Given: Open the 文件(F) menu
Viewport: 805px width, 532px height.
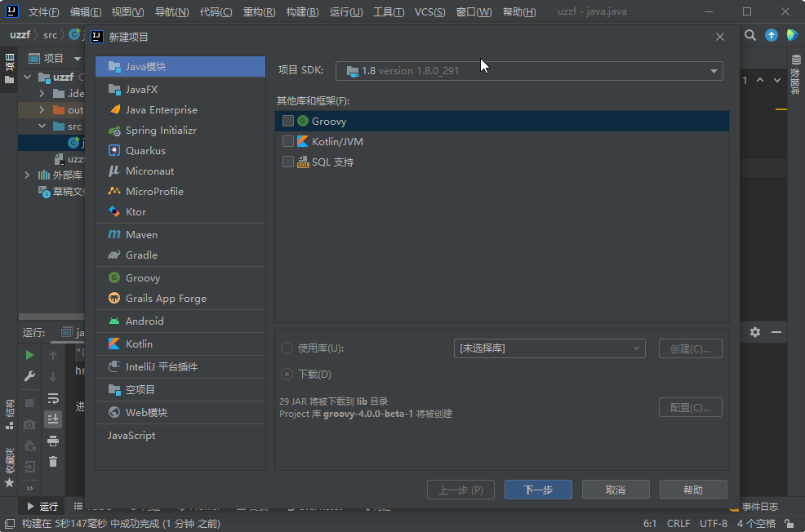Looking at the screenshot, I should pos(43,11).
